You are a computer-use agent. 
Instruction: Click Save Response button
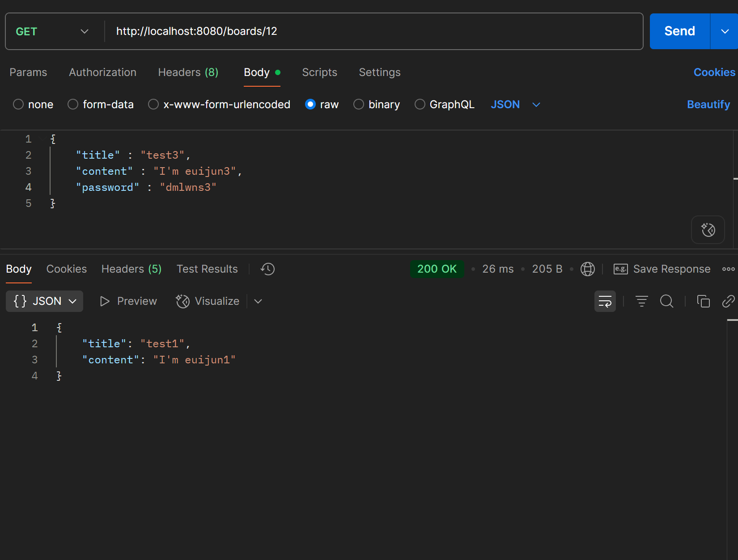pos(662,269)
